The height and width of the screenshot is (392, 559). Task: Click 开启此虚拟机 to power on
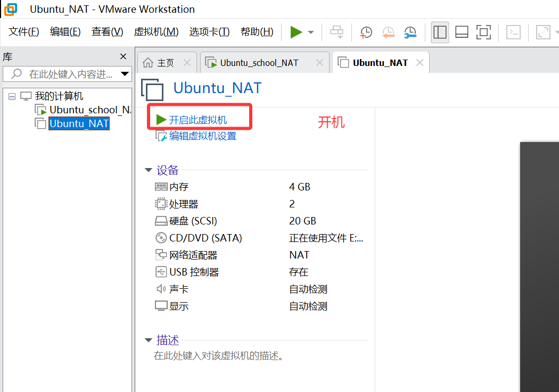point(198,120)
